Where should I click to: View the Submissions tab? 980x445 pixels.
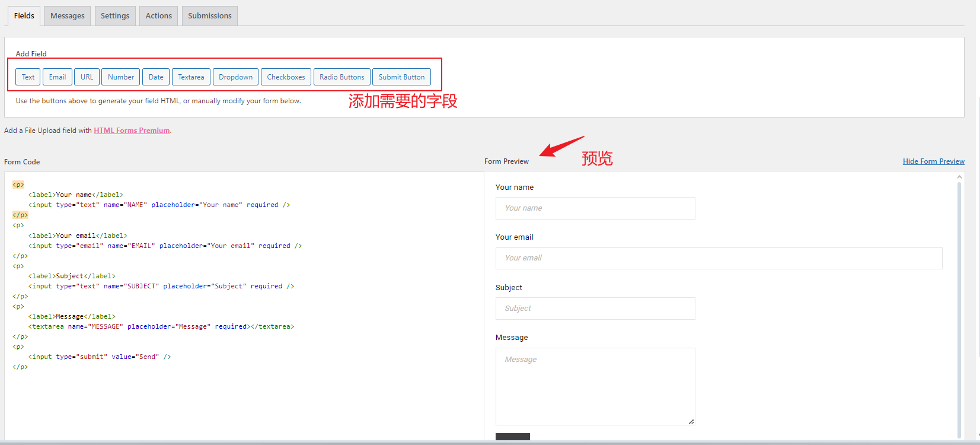click(210, 16)
